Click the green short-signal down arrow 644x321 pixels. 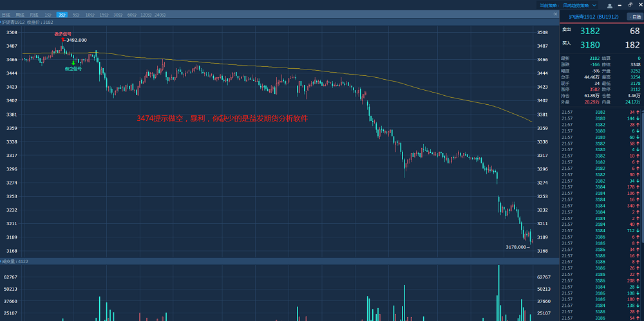point(75,62)
